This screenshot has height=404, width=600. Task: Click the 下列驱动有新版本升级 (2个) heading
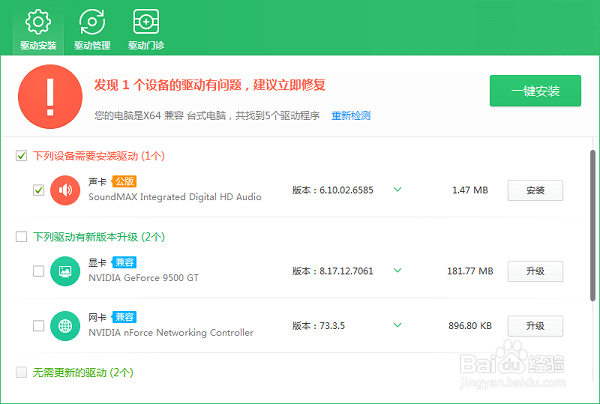(99, 237)
